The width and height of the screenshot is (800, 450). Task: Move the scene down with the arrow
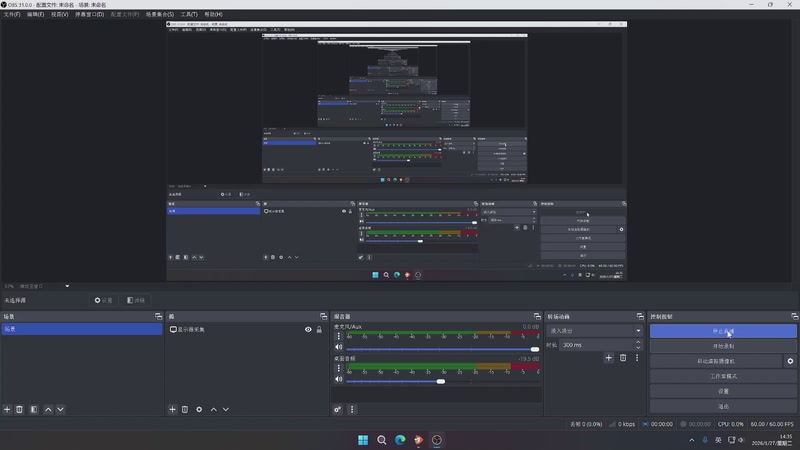point(60,409)
